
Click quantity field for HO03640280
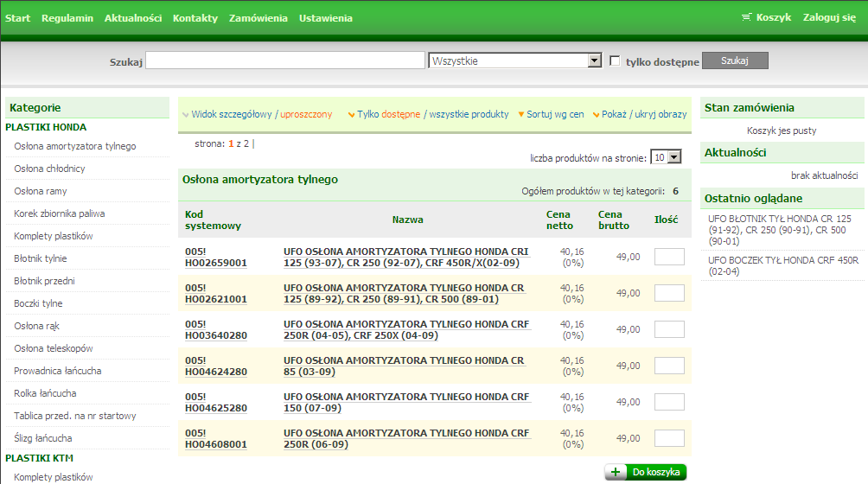[669, 329]
